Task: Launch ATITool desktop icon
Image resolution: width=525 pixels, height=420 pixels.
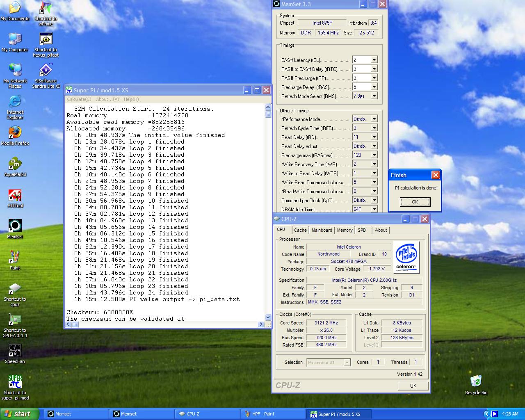Action: tap(15, 198)
